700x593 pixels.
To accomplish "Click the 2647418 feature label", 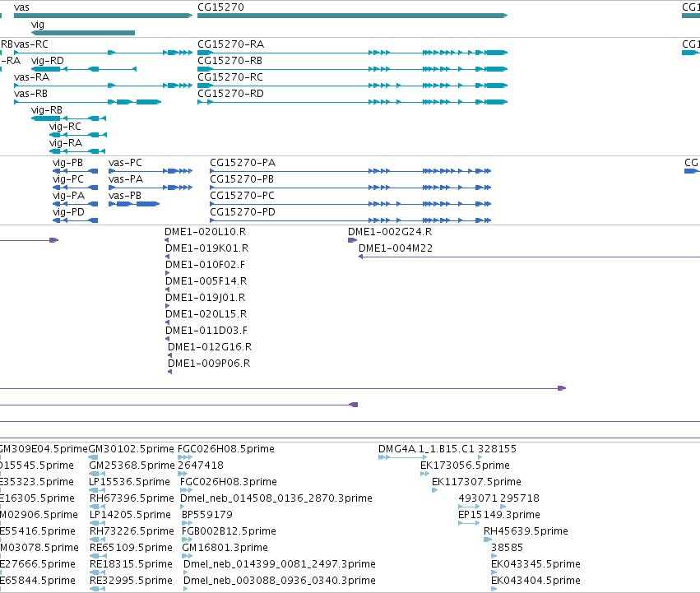I will [x=201, y=466].
